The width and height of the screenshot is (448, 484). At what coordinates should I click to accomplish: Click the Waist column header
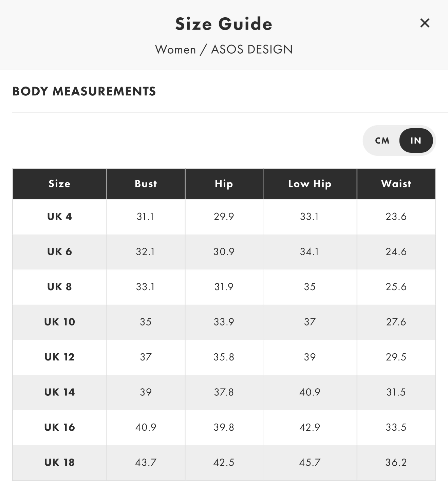coord(396,184)
